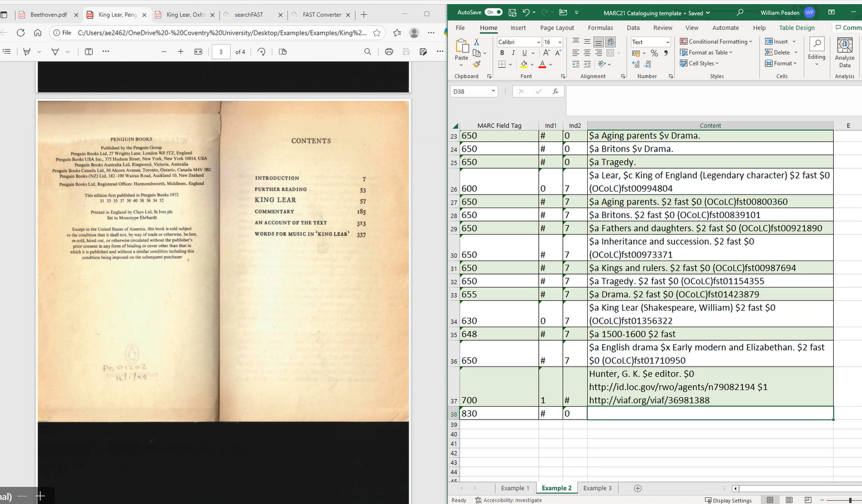Toggle Wrap Text in Alignment group

(x=610, y=42)
